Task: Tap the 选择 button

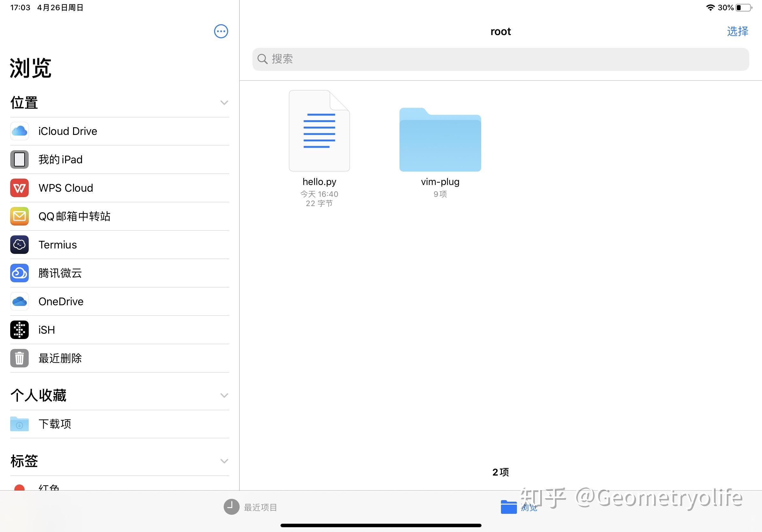Action: [x=738, y=32]
